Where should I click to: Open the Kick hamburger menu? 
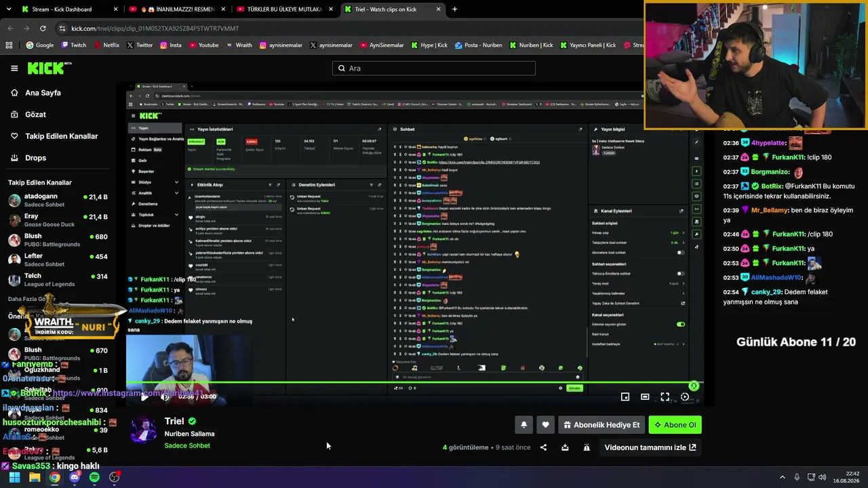coord(14,68)
